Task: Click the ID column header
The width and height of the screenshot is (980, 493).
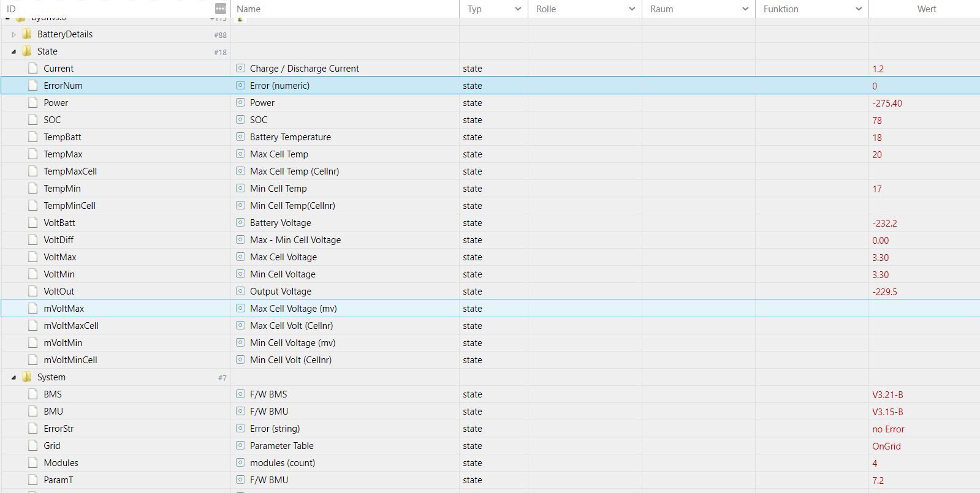Action: pyautogui.click(x=11, y=9)
